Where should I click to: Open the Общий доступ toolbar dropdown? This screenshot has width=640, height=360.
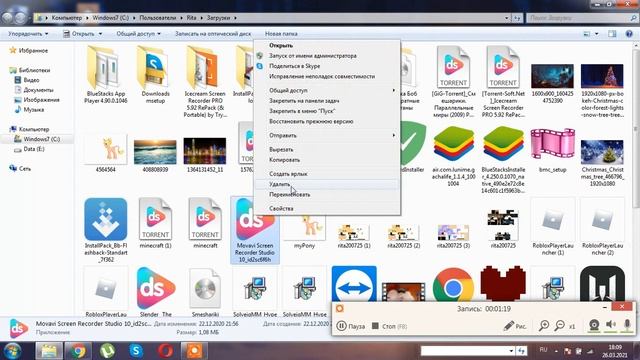(138, 34)
